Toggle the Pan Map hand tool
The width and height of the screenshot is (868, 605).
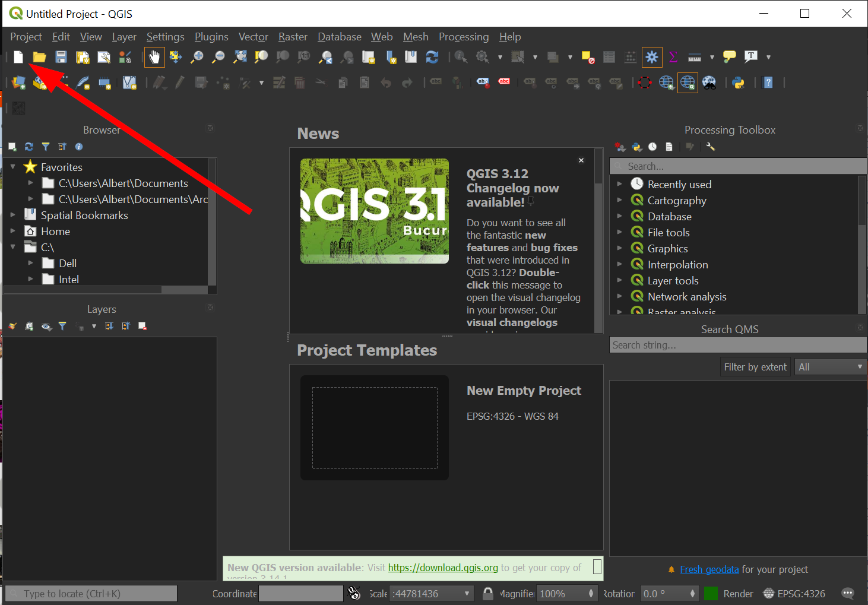pos(154,57)
